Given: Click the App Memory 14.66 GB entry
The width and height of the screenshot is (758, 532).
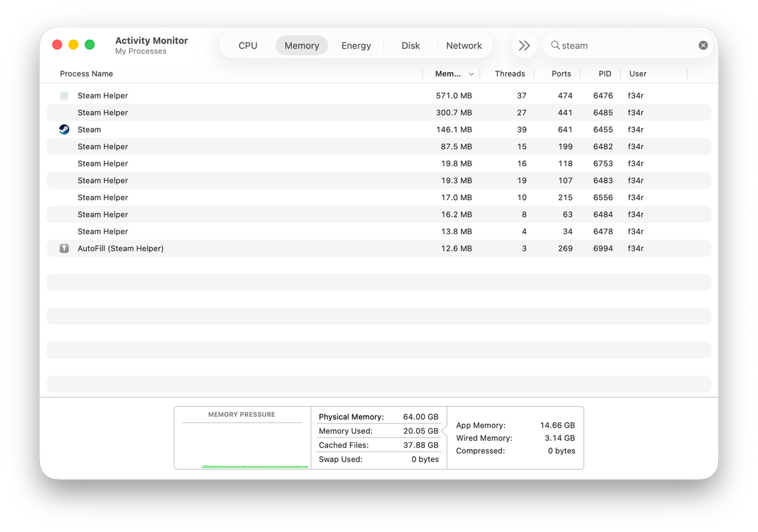Looking at the screenshot, I should click(x=515, y=425).
